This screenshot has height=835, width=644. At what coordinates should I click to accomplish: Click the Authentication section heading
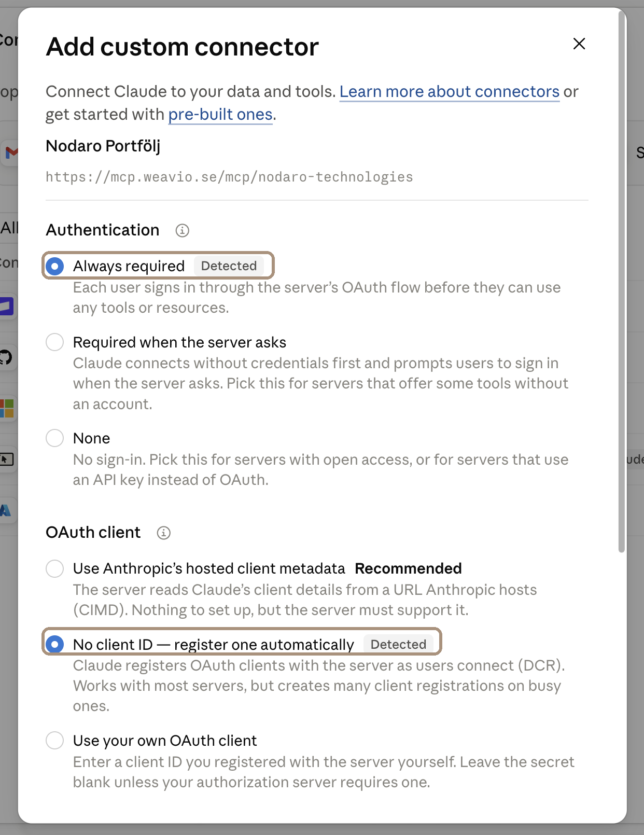[103, 230]
